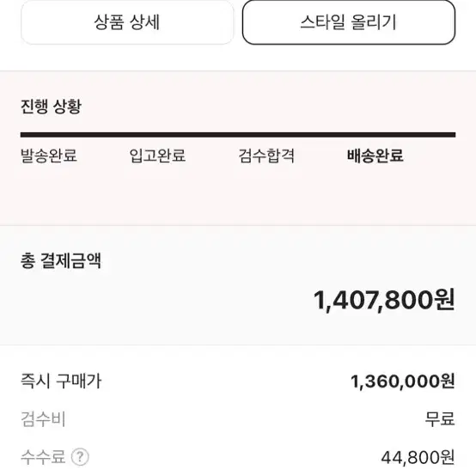This screenshot has width=476, height=476.
Task: Click the 검수비 label
Action: point(43,419)
